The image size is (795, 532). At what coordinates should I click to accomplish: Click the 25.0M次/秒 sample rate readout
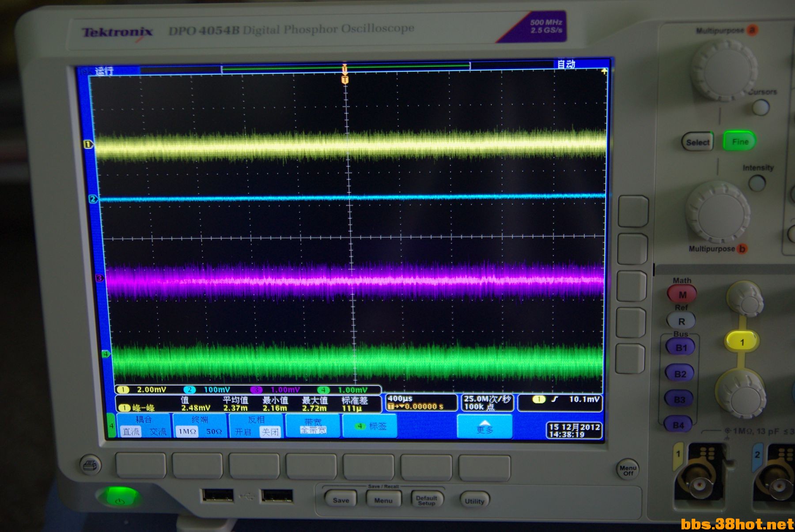coord(487,399)
